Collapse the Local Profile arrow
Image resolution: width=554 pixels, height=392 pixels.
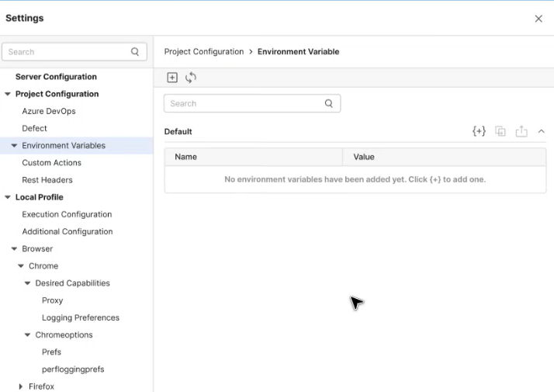[x=8, y=197]
